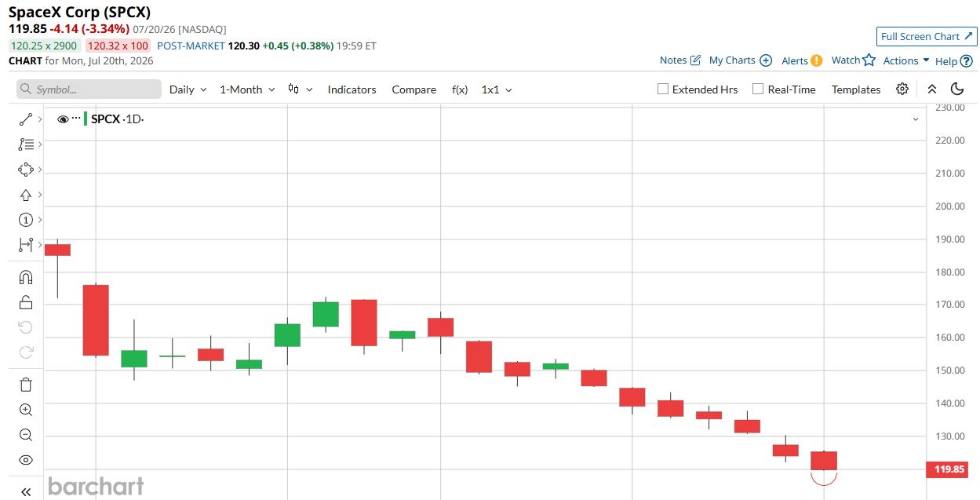Click the SPCX green color indicator
This screenshot has width=980, height=500.
click(x=86, y=119)
